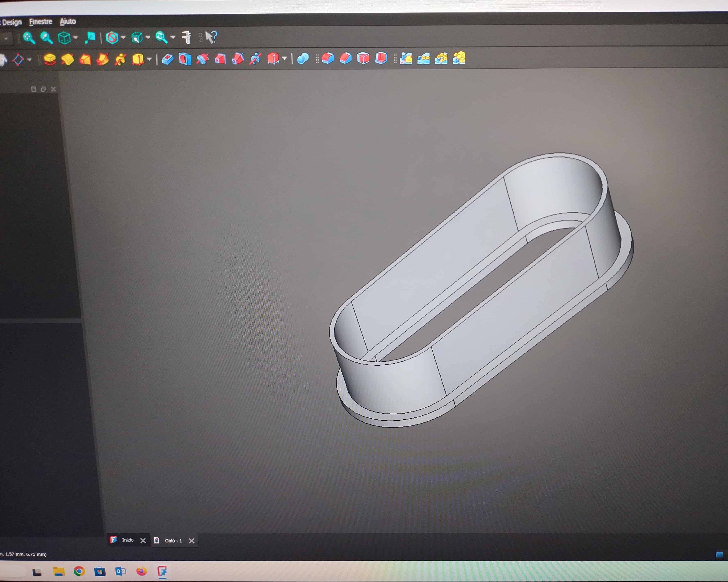This screenshot has height=582, width=728.
Task: Open the Aiuto menu
Action: tap(68, 21)
